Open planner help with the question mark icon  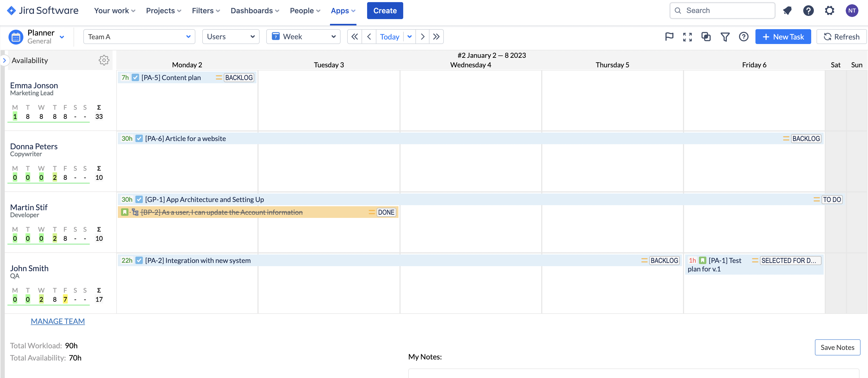pyautogui.click(x=744, y=37)
